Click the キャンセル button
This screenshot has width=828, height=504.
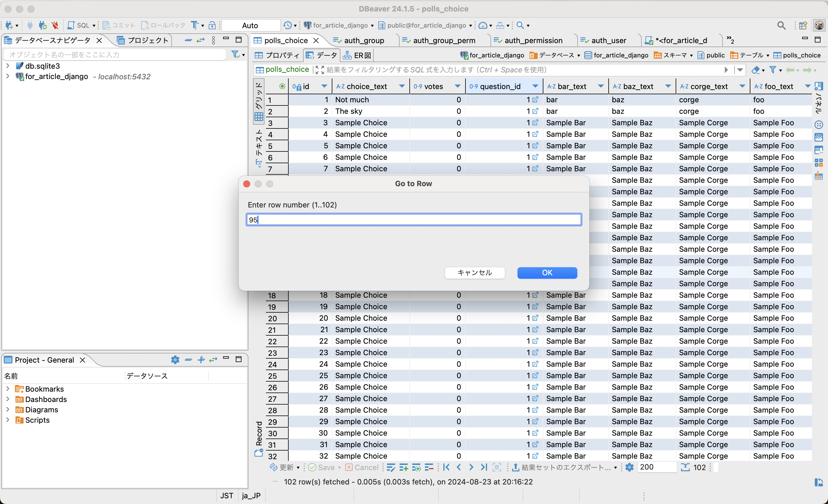point(474,273)
